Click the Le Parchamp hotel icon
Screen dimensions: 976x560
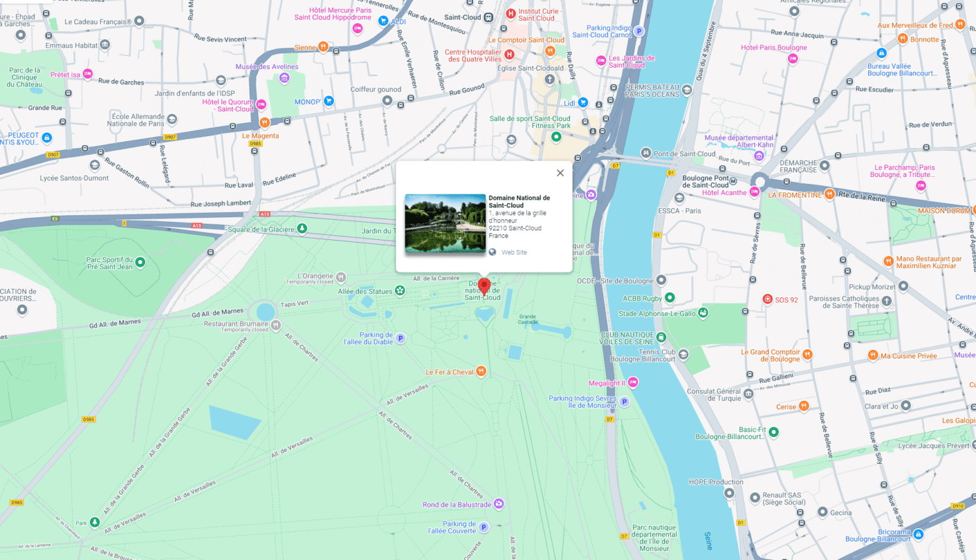pos(921,186)
